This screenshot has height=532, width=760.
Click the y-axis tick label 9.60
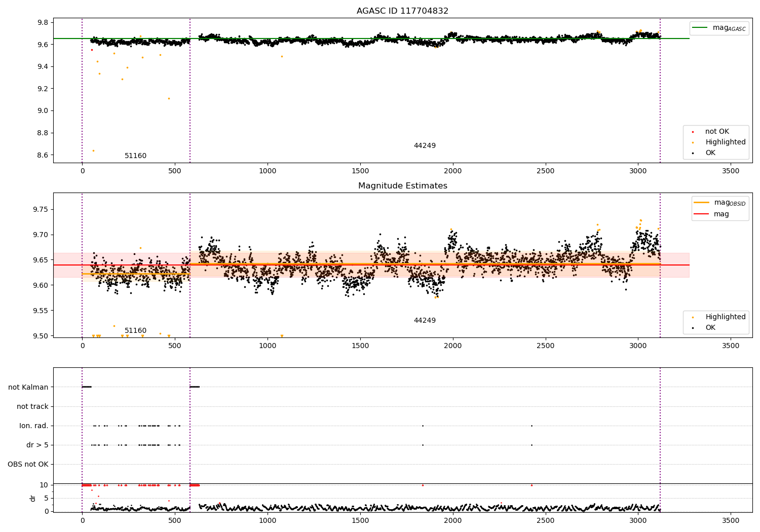pos(41,286)
